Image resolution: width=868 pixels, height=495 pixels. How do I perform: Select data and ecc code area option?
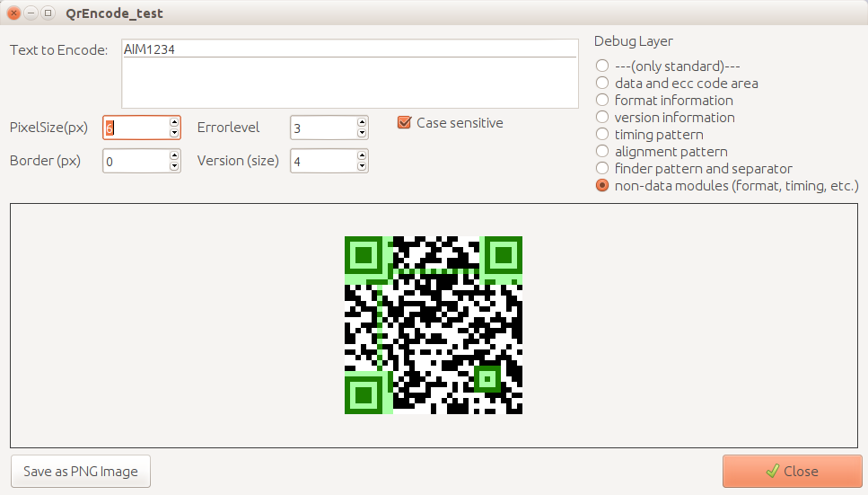tap(602, 83)
